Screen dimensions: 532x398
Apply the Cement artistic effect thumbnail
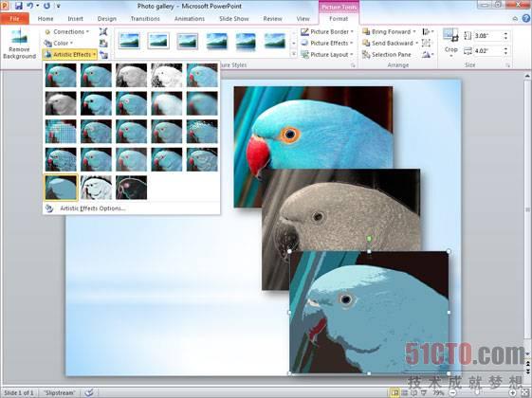61,159
